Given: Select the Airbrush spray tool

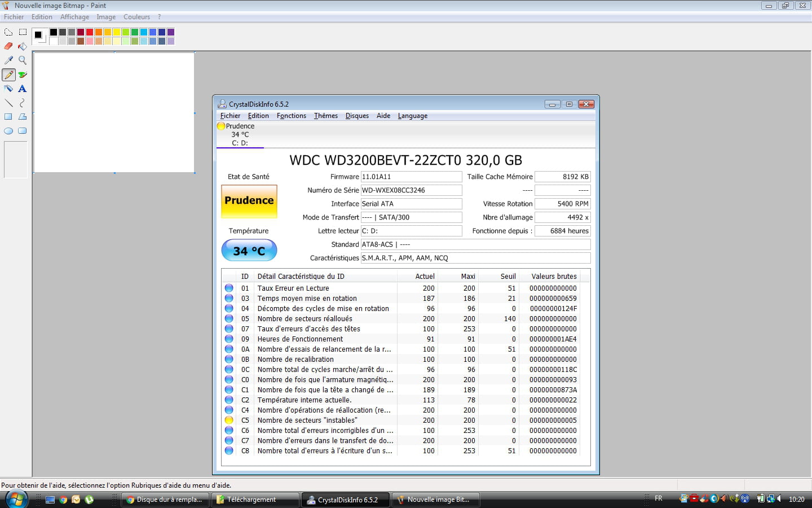Looking at the screenshot, I should click(8, 89).
